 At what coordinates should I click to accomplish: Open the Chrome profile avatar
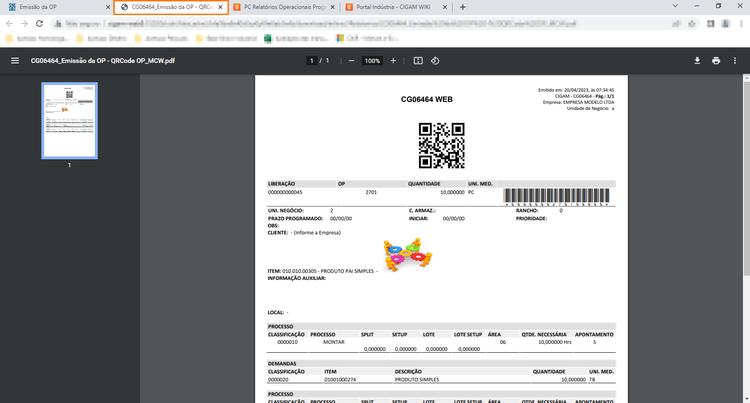coord(726,23)
